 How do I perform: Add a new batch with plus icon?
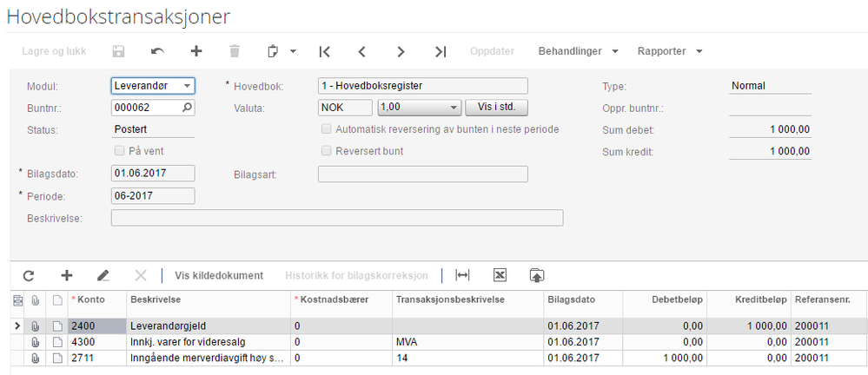(196, 52)
